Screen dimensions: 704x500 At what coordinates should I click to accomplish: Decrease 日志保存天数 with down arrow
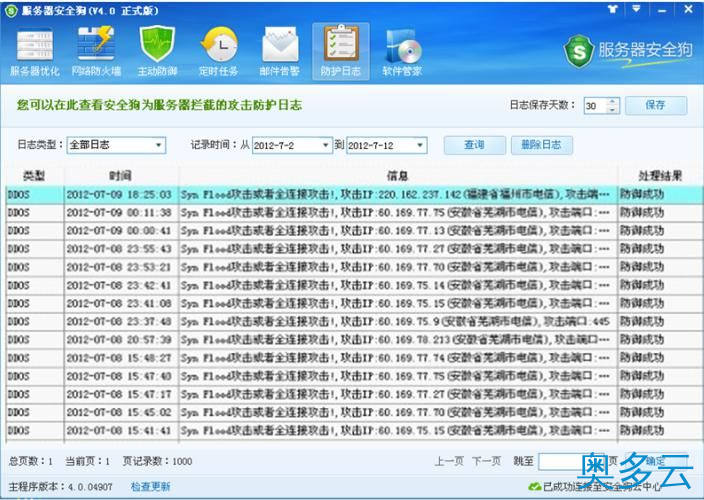(x=612, y=110)
